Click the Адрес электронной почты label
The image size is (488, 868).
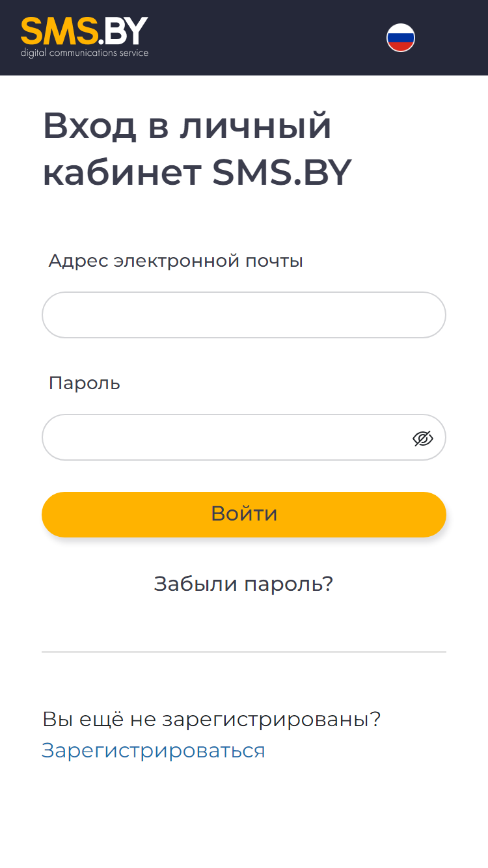tap(176, 261)
